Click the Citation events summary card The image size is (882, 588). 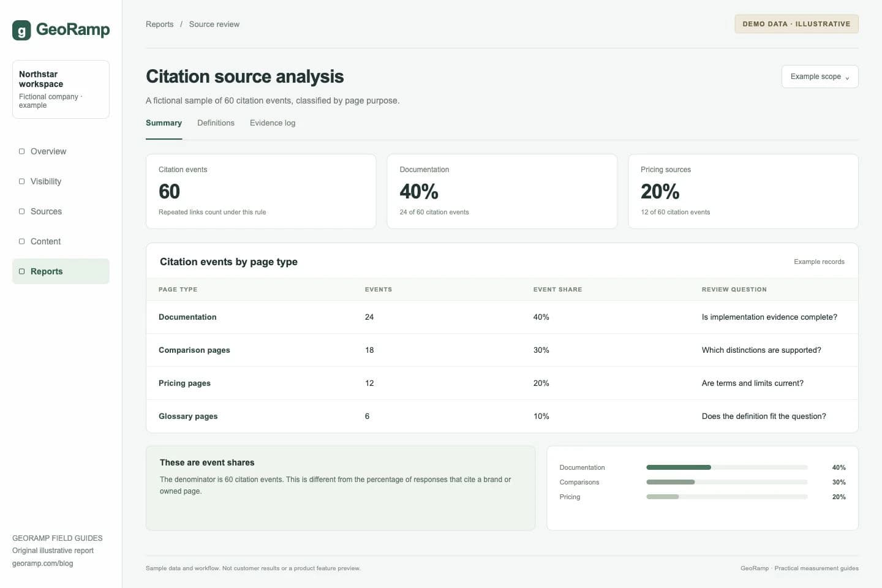click(261, 192)
